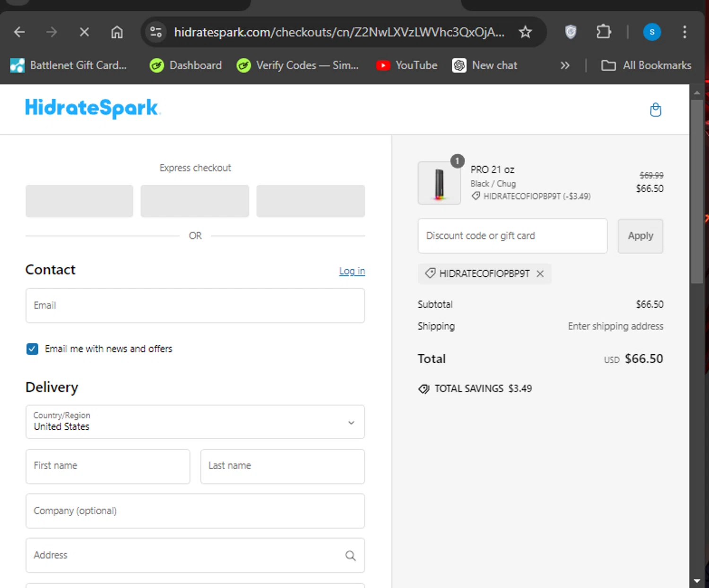Viewport: 709px width, 588px height.
Task: Click the Total USD $66.50 amount
Action: [x=633, y=359]
